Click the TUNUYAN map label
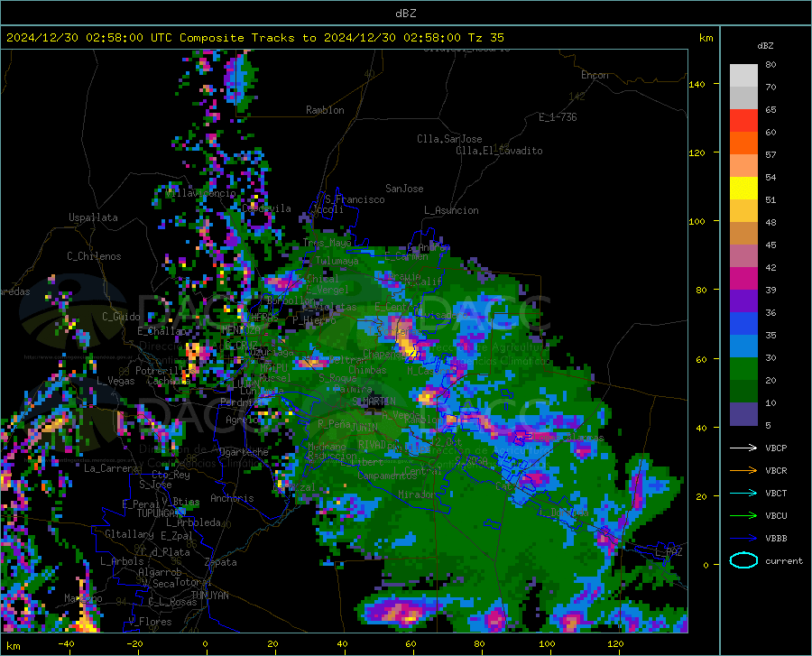812x656 pixels. point(209,595)
